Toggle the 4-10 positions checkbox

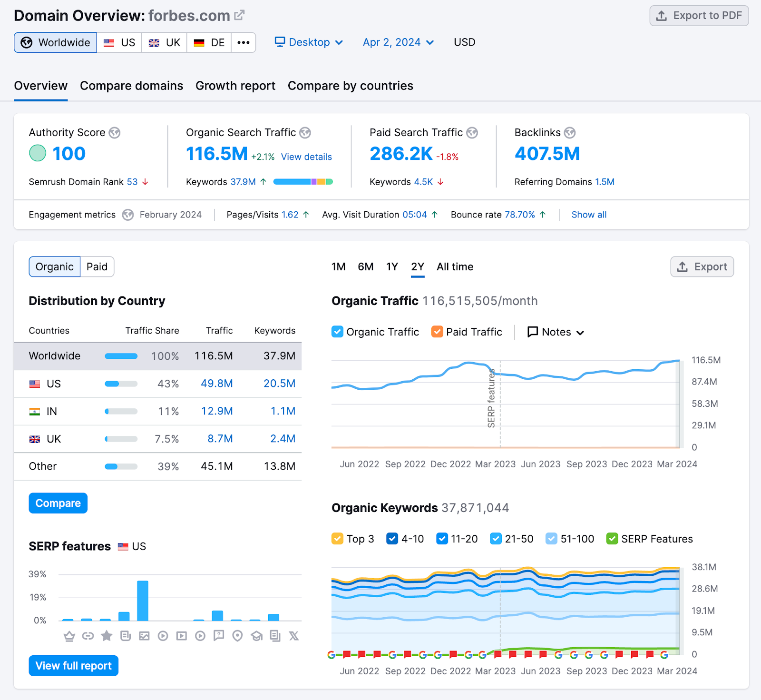pyautogui.click(x=392, y=539)
